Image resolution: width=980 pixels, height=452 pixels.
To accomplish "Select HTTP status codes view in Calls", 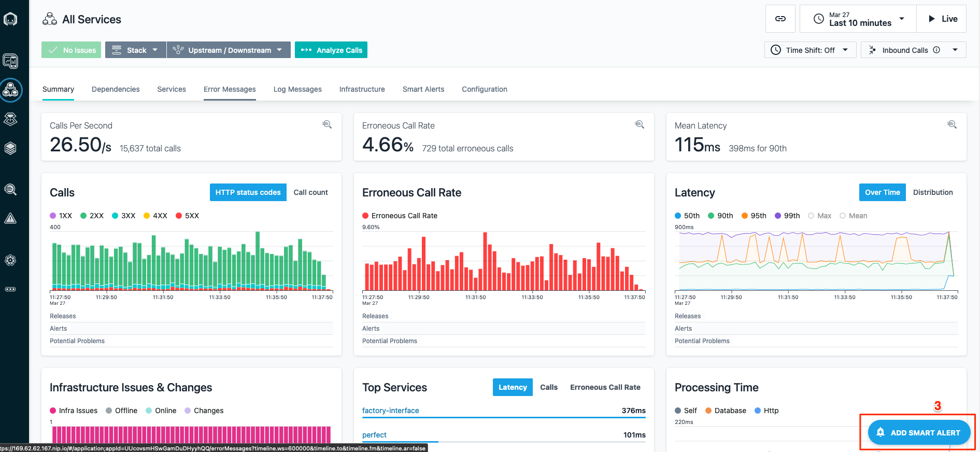I will 248,192.
